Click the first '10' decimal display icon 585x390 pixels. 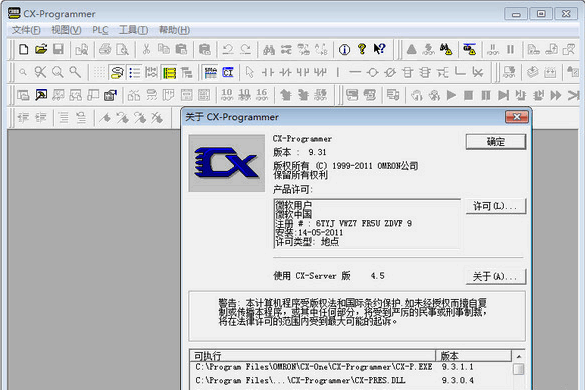(x=226, y=95)
